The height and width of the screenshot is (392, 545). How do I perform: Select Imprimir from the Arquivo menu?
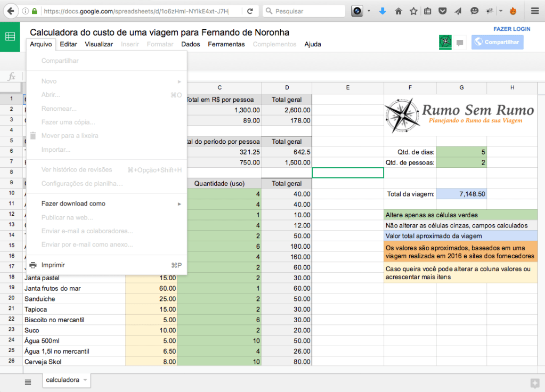point(53,265)
